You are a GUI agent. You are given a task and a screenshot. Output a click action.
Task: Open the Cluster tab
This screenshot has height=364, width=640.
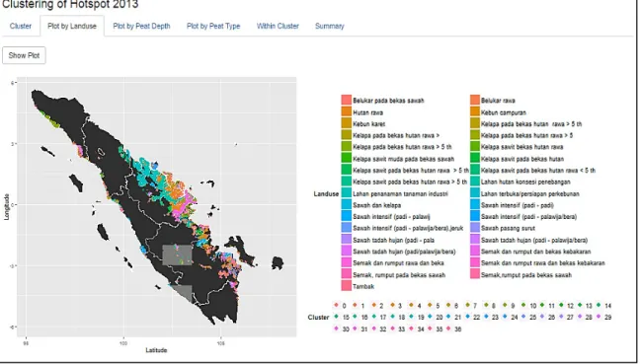point(21,26)
